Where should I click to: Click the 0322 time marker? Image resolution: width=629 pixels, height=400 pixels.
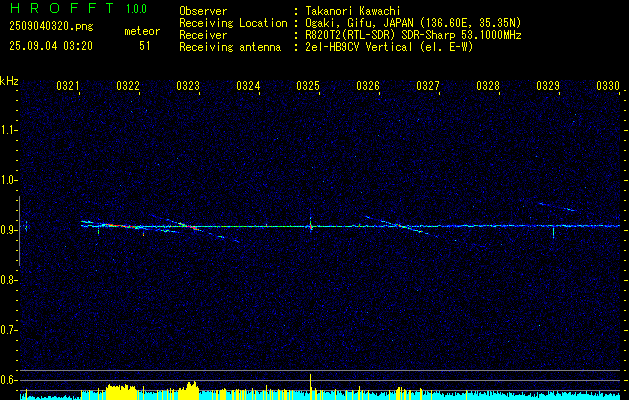click(128, 86)
